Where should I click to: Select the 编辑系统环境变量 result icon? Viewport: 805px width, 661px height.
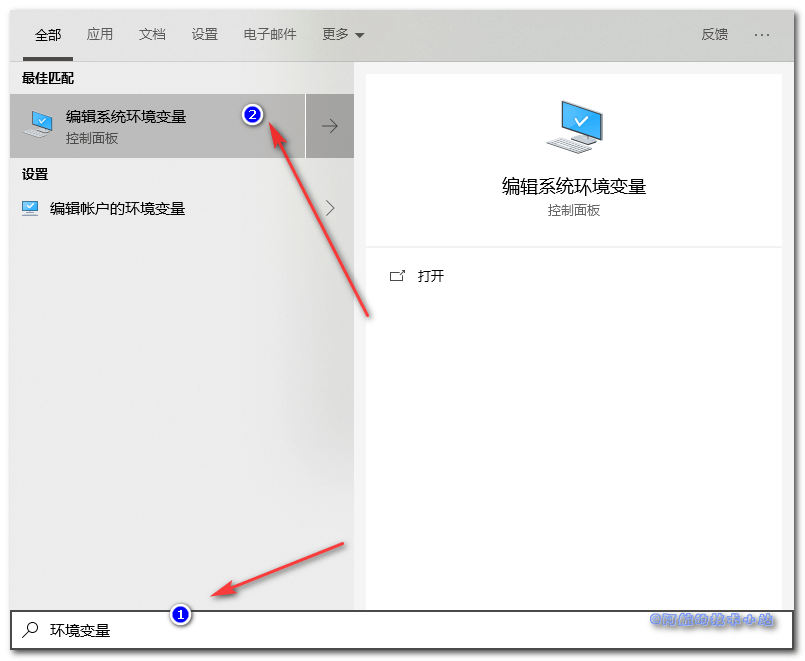[x=38, y=124]
